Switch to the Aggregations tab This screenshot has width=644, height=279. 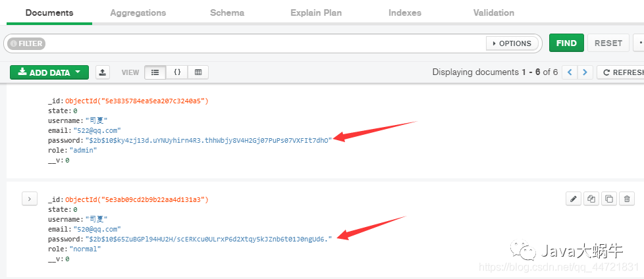(x=138, y=13)
